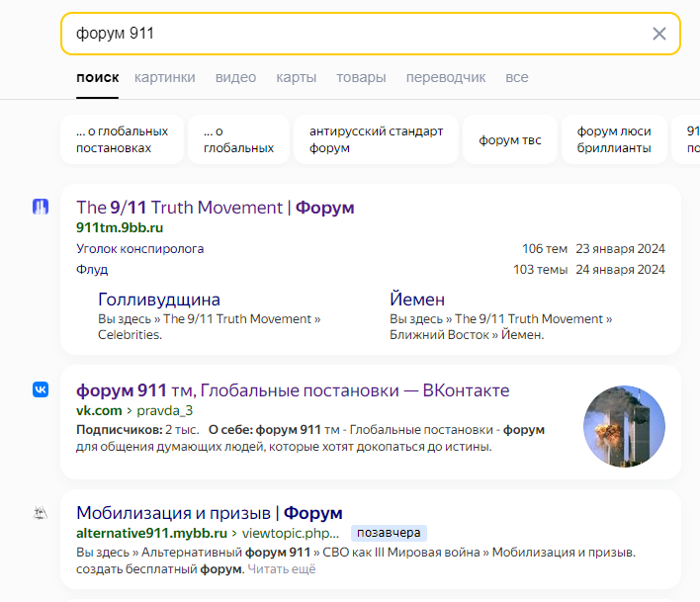700x602 pixels.
Task: Switch to the 'видео' tab
Action: pos(235,77)
